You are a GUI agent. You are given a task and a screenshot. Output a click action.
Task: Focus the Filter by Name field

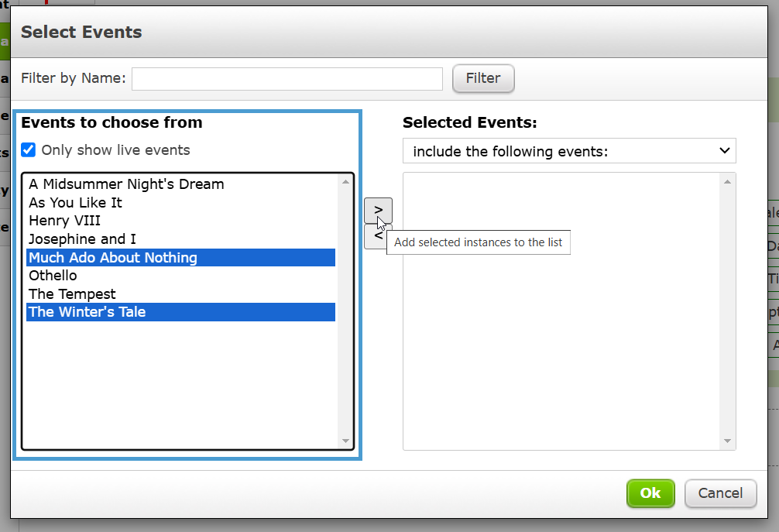(287, 79)
